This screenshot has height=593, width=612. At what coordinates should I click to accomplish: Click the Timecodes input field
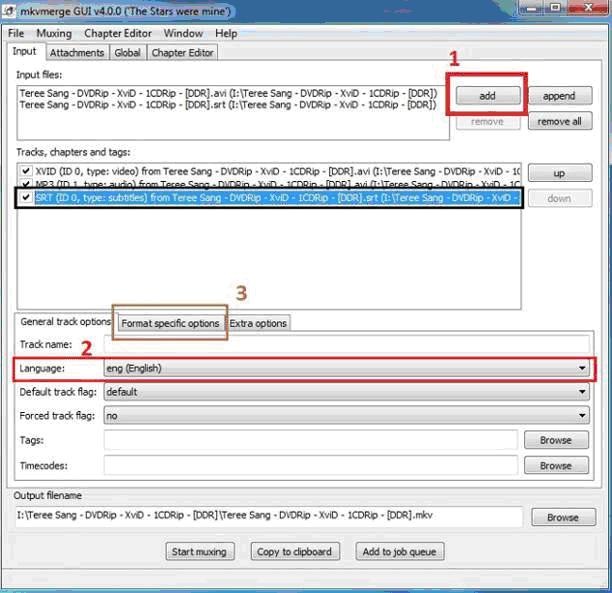[311, 465]
